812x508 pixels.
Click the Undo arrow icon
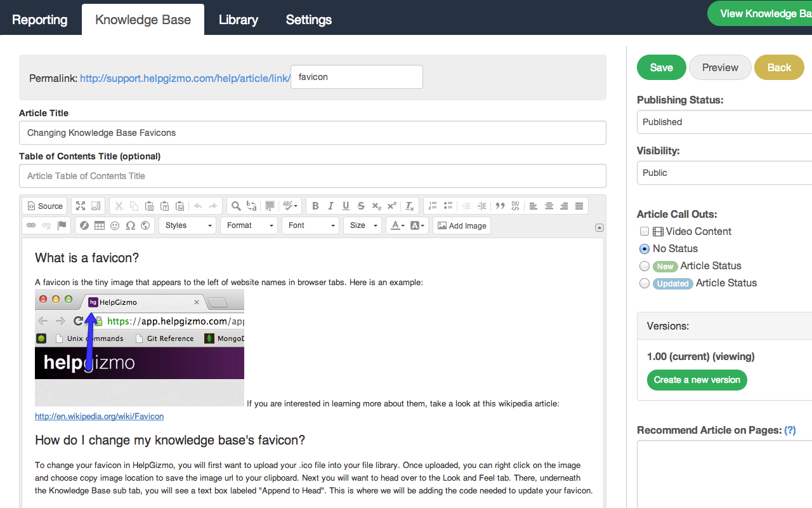198,206
